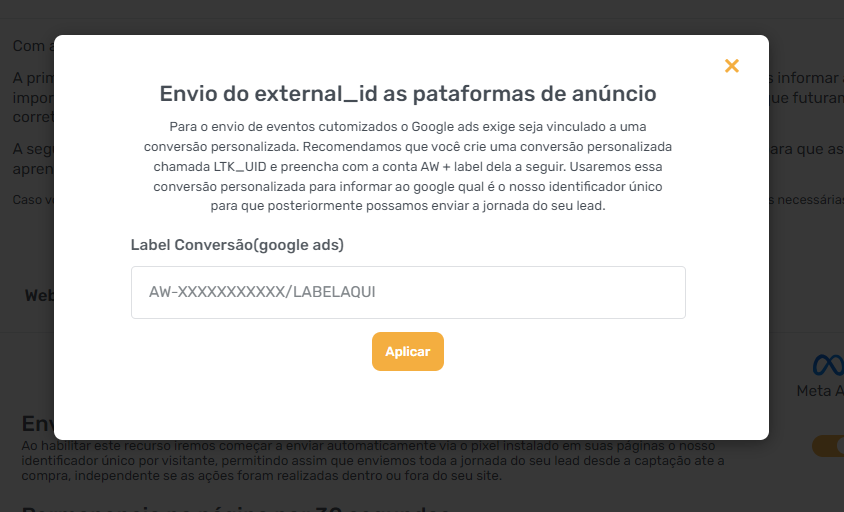This screenshot has height=512, width=844.
Task: Click the Meta infinity logo icon
Action: click(x=828, y=364)
